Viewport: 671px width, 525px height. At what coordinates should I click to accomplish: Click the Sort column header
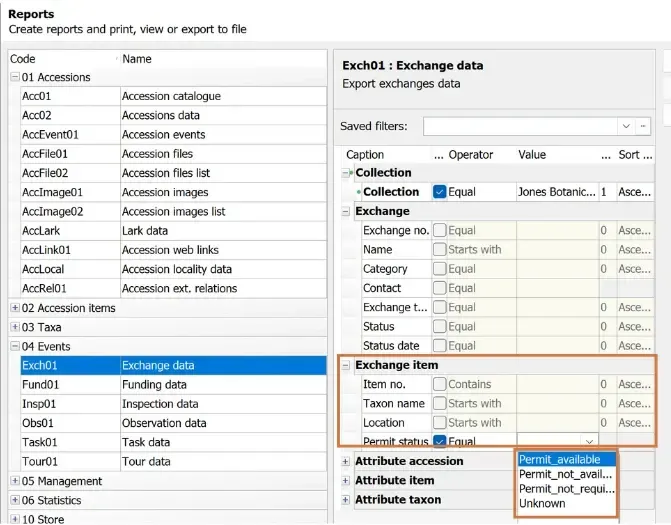point(635,155)
